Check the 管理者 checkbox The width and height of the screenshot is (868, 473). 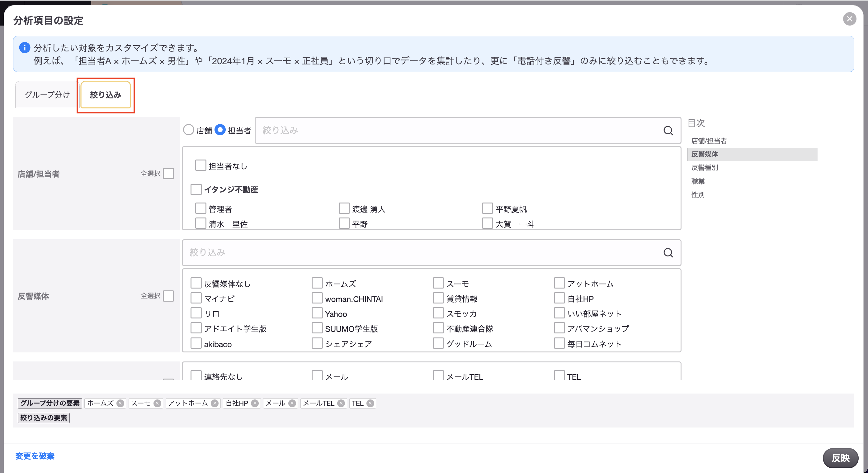(200, 208)
